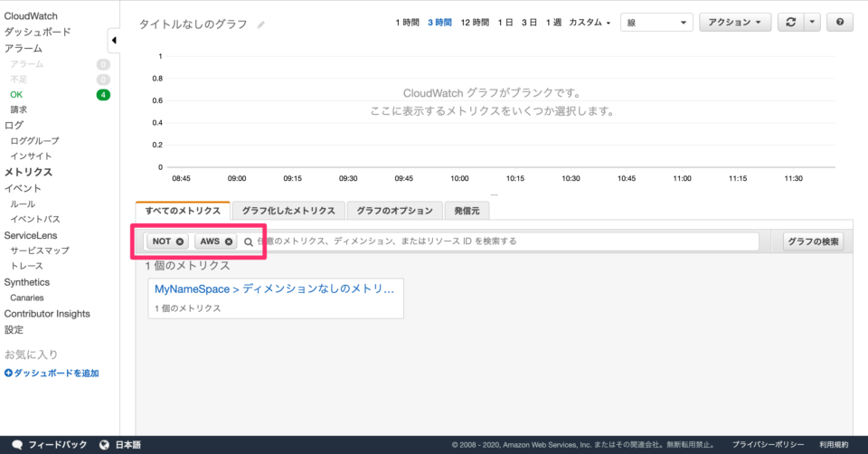Open 請求 in sidebar
This screenshot has width=868, height=454.
(18, 109)
